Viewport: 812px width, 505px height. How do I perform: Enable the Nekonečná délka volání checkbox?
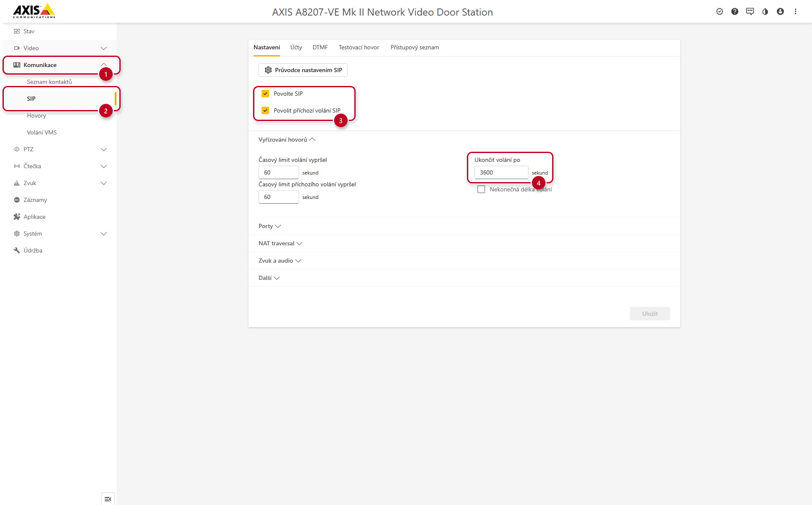[x=481, y=189]
